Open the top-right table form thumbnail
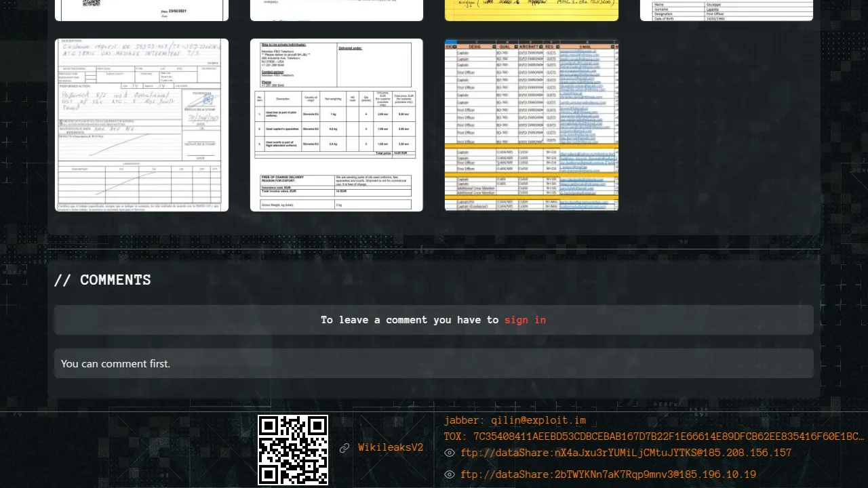 [x=726, y=9]
